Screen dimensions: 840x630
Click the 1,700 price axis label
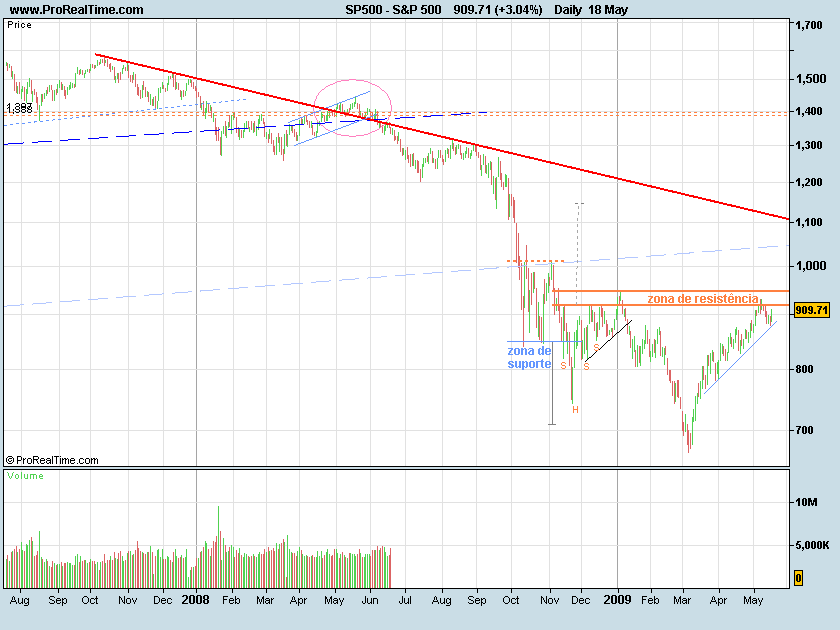[808, 25]
